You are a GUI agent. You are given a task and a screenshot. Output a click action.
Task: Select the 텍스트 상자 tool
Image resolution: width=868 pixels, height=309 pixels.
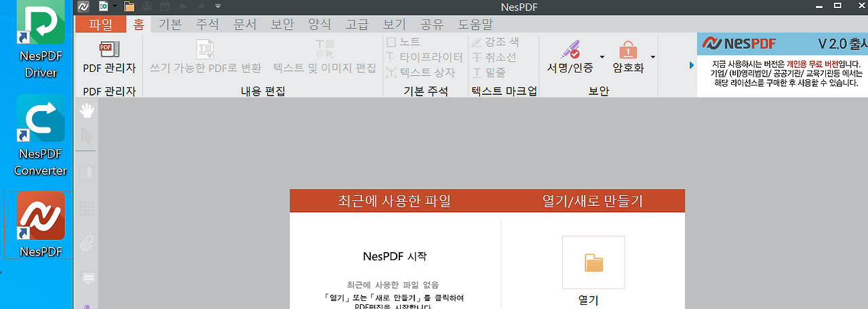tap(420, 73)
